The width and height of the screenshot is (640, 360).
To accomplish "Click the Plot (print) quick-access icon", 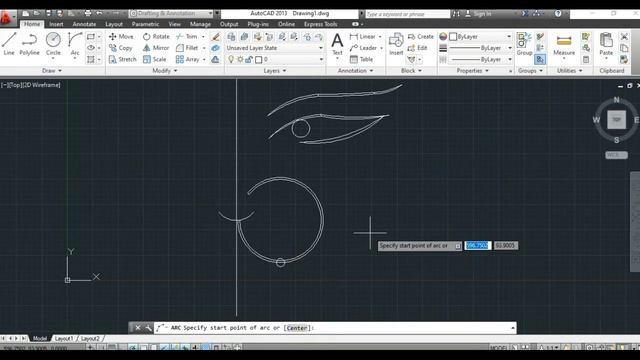I will pyautogui.click(x=87, y=13).
